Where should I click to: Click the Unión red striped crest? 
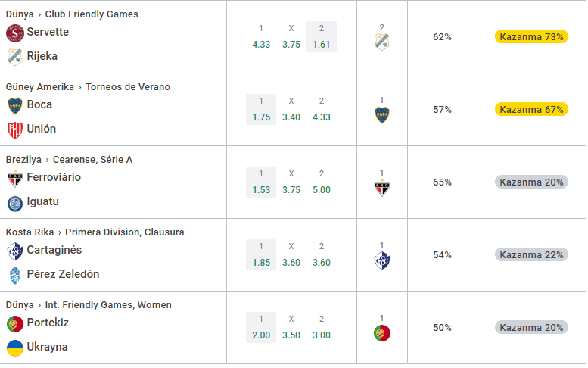pos(15,130)
